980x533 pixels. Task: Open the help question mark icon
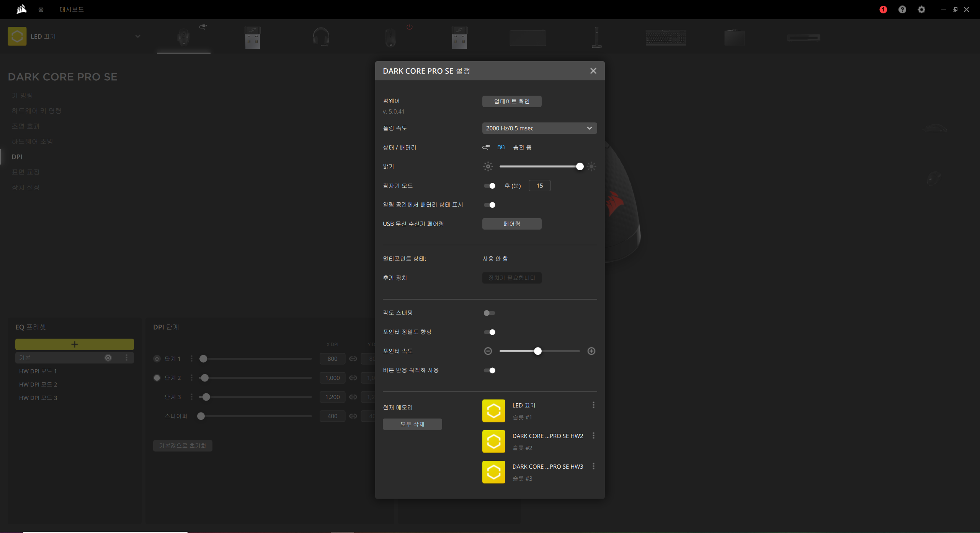click(902, 10)
